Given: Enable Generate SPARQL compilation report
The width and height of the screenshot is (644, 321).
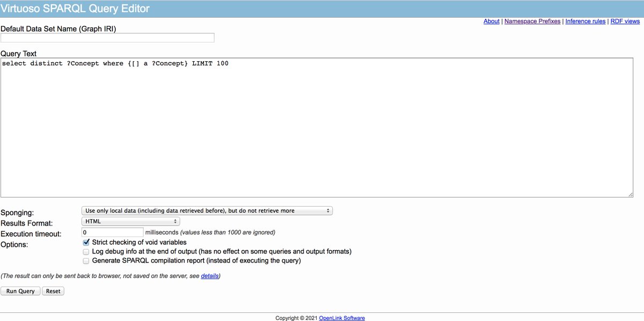Looking at the screenshot, I should click(86, 261).
